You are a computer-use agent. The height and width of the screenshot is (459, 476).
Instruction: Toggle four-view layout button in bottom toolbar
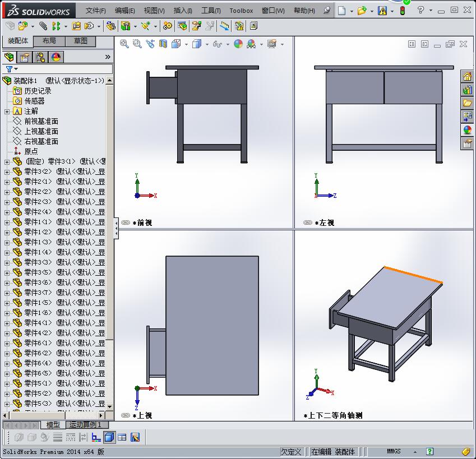[x=122, y=438]
